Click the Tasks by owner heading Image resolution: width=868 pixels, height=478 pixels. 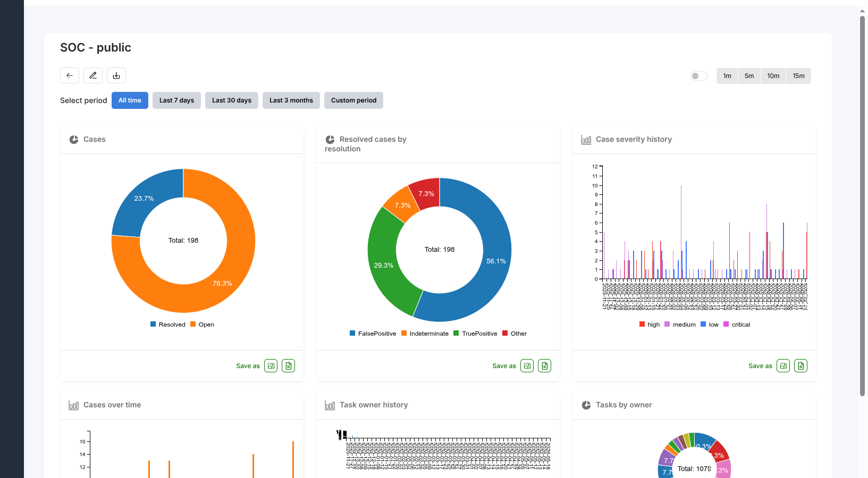[624, 405]
